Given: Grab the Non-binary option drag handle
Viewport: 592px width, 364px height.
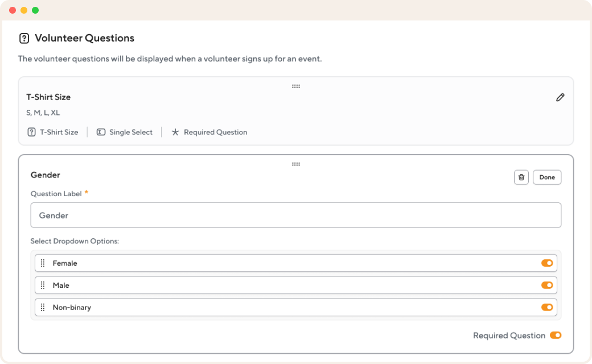Looking at the screenshot, I should [43, 308].
